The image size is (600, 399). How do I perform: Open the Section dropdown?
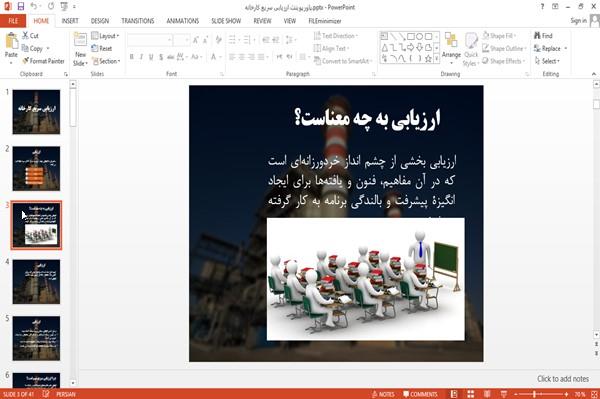(106, 61)
